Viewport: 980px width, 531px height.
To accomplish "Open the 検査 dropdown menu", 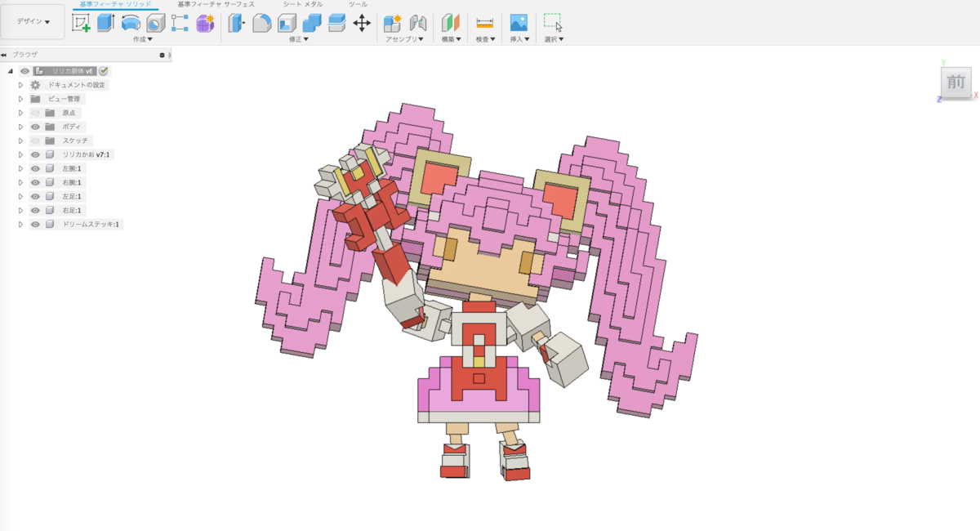I will coord(485,39).
